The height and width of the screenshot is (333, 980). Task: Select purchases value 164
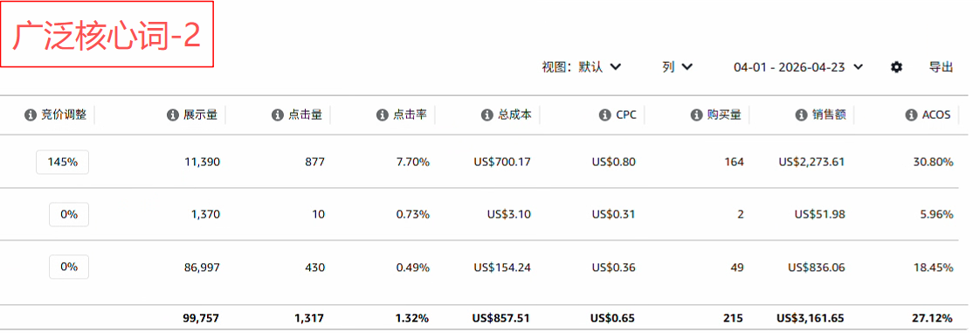click(x=735, y=162)
